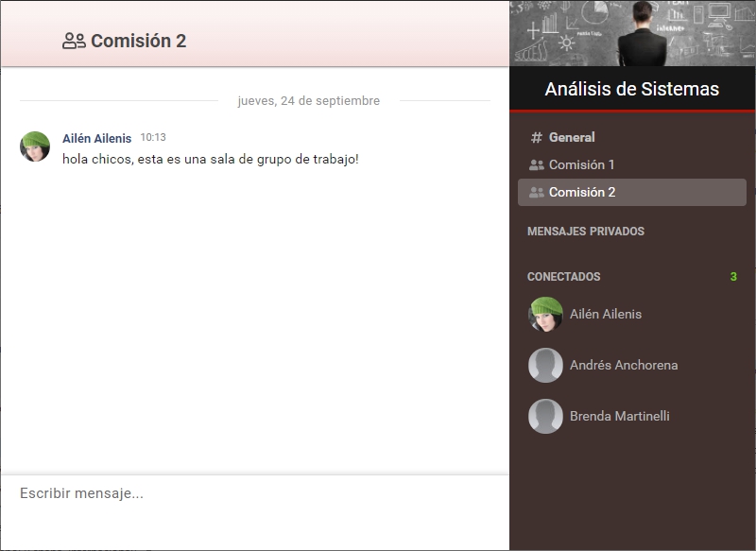
Task: Click the people icon beside Comisión 2 in sidebar
Action: click(x=536, y=193)
